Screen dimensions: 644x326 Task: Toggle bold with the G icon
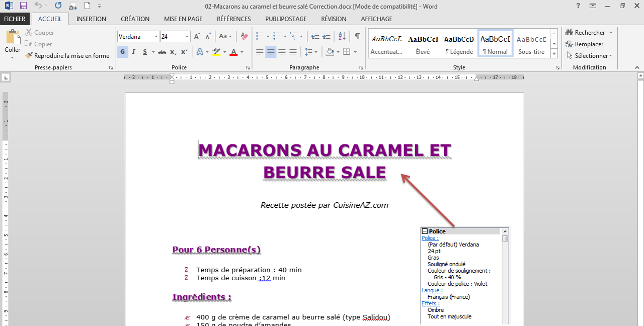[123, 52]
